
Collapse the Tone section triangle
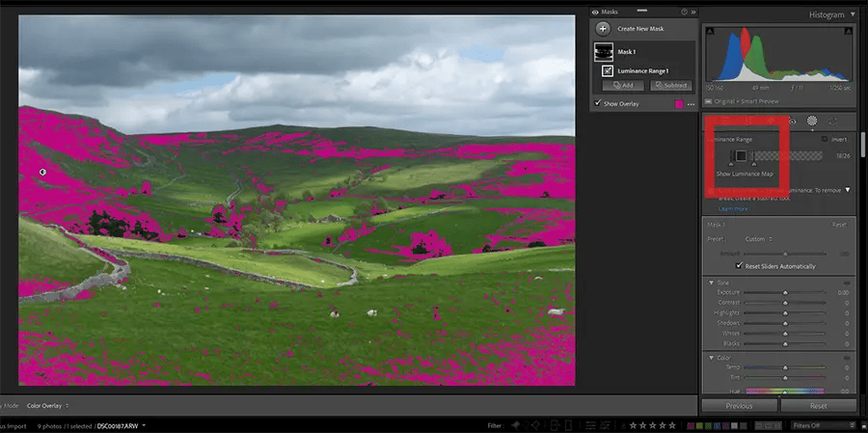(x=712, y=283)
